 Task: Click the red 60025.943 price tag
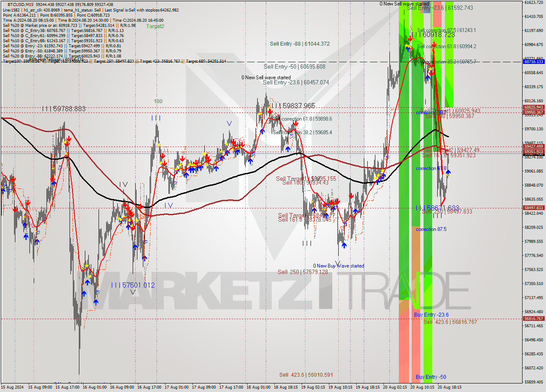pyautogui.click(x=534, y=107)
